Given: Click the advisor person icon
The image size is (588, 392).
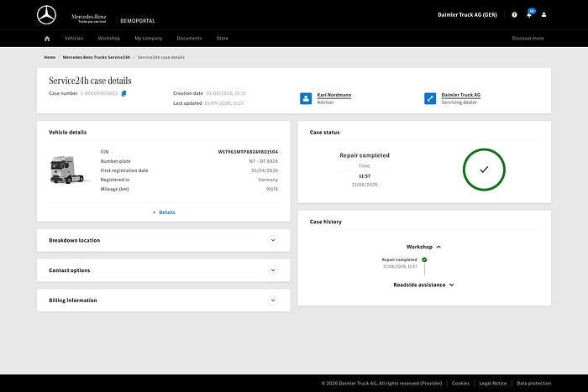Looking at the screenshot, I should (306, 98).
